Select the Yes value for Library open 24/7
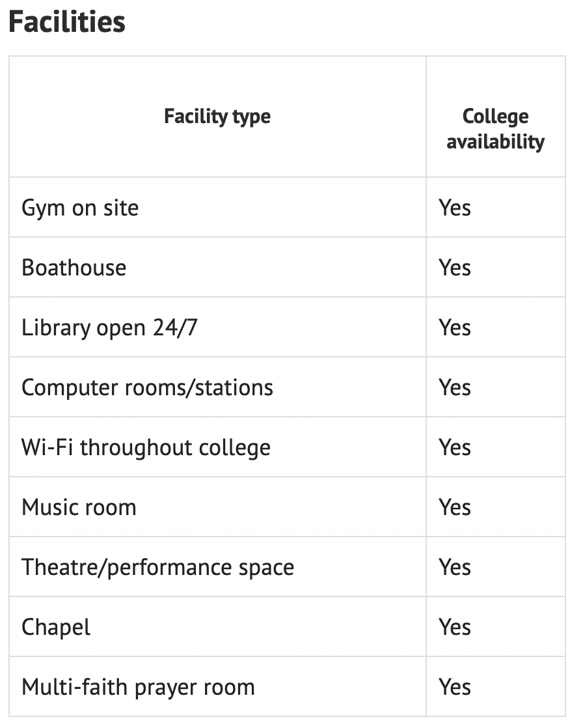Image resolution: width=583 pixels, height=728 pixels. click(455, 328)
